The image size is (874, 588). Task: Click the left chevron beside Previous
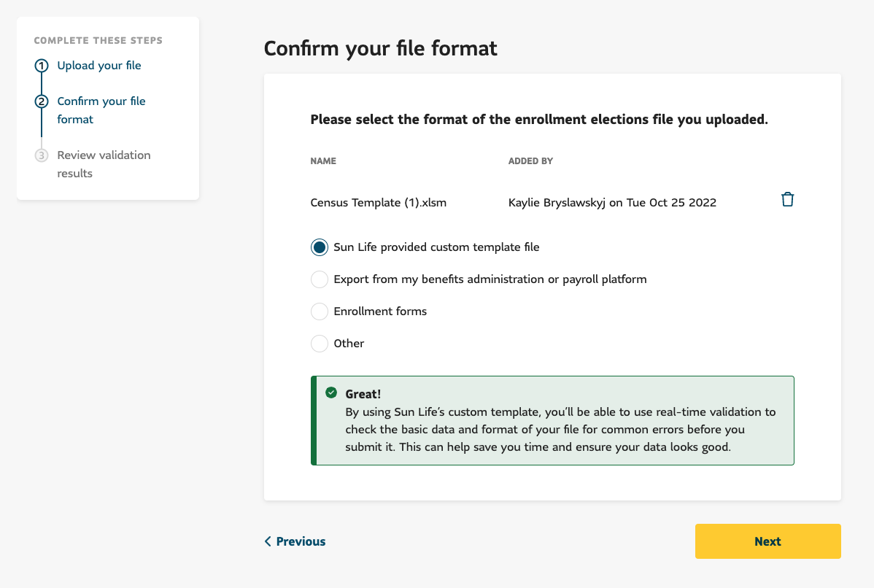point(268,541)
